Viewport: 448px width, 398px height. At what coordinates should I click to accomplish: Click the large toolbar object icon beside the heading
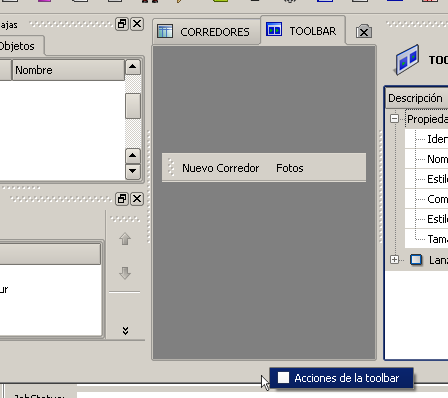[x=407, y=60]
